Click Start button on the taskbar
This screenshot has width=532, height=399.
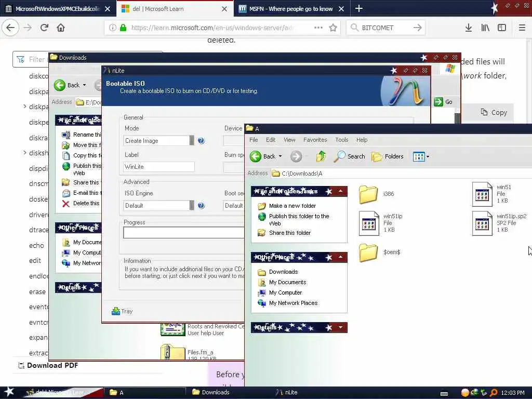[9, 392]
